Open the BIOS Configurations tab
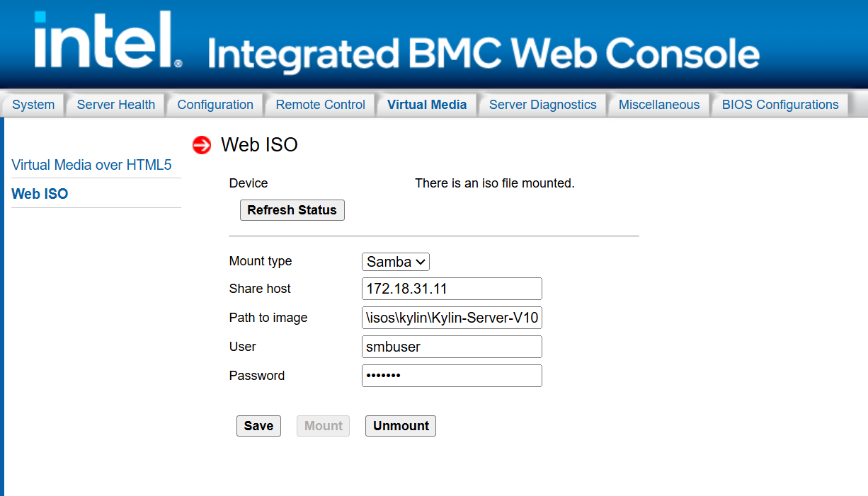The height and width of the screenshot is (496, 868). click(x=780, y=105)
